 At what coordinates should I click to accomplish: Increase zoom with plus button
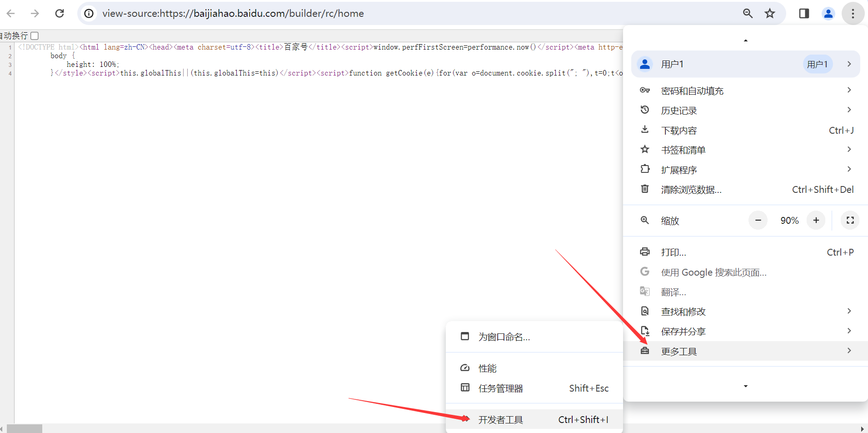point(816,221)
